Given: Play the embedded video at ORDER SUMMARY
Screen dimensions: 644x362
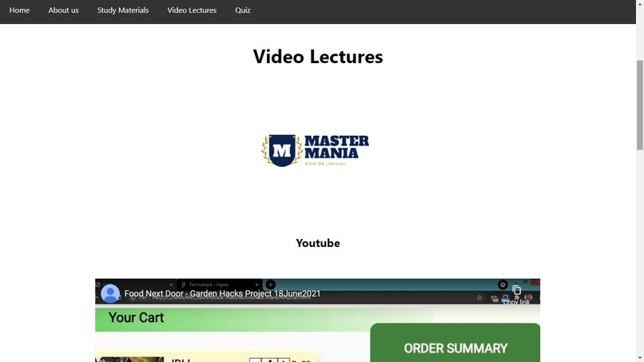Looking at the screenshot, I should tap(455, 348).
